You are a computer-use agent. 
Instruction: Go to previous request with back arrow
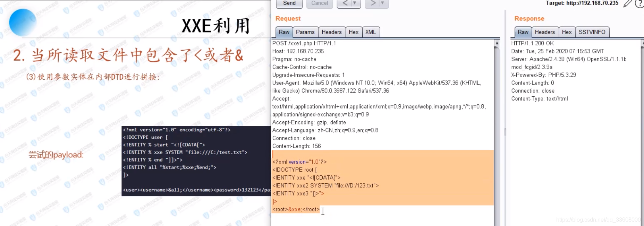pos(345,3)
